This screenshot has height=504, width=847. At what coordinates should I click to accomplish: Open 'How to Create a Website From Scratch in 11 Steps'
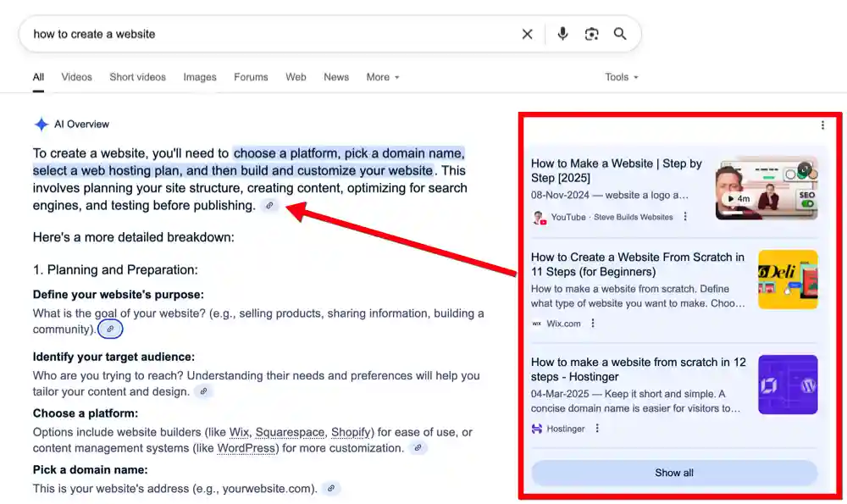638,264
